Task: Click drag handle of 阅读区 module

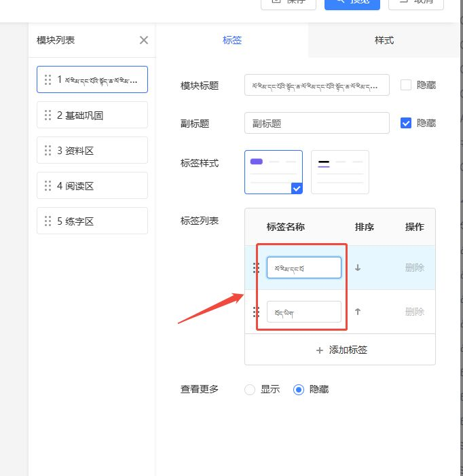Action: click(48, 186)
